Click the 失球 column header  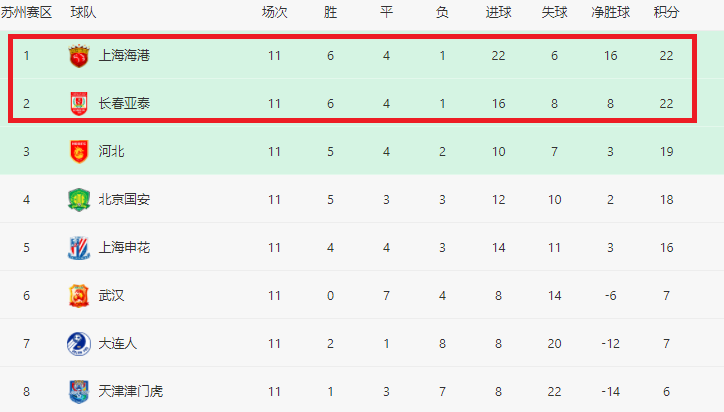point(554,12)
